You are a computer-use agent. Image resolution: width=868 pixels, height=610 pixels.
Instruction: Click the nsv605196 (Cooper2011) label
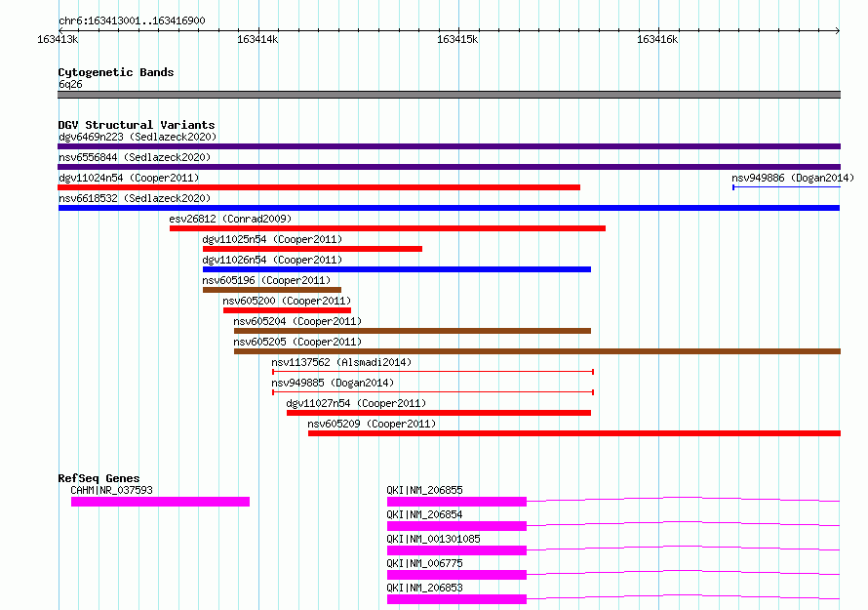[266, 280]
